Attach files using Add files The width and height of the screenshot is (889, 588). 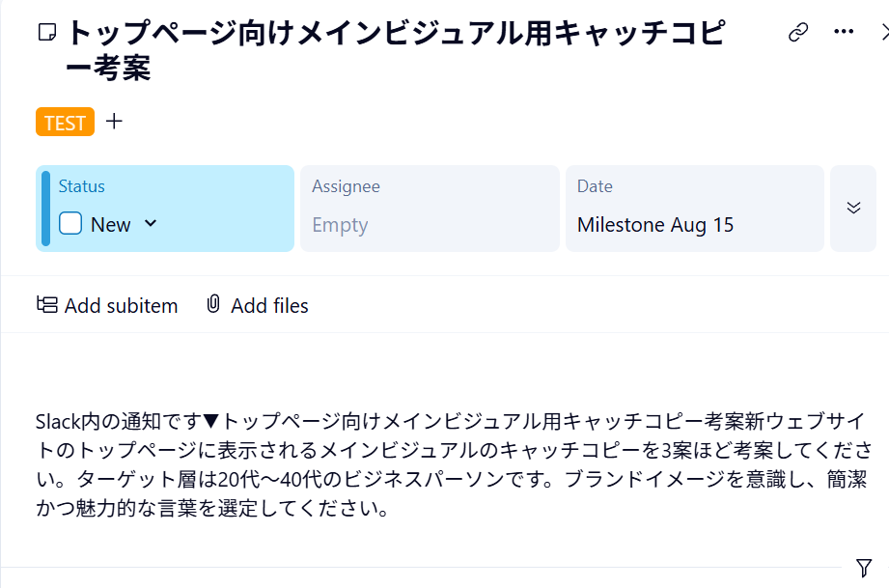click(257, 305)
